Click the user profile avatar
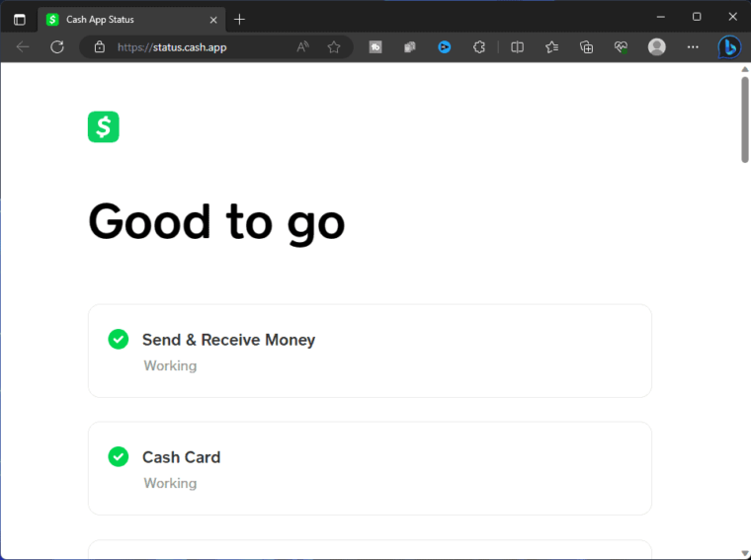 [656, 46]
